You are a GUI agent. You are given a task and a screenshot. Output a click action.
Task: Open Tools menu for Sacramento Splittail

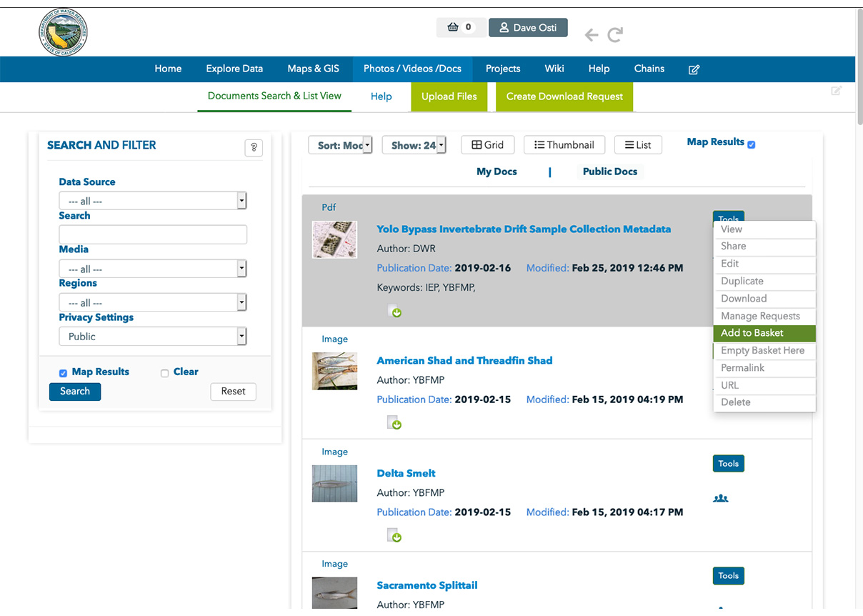pyautogui.click(x=728, y=575)
